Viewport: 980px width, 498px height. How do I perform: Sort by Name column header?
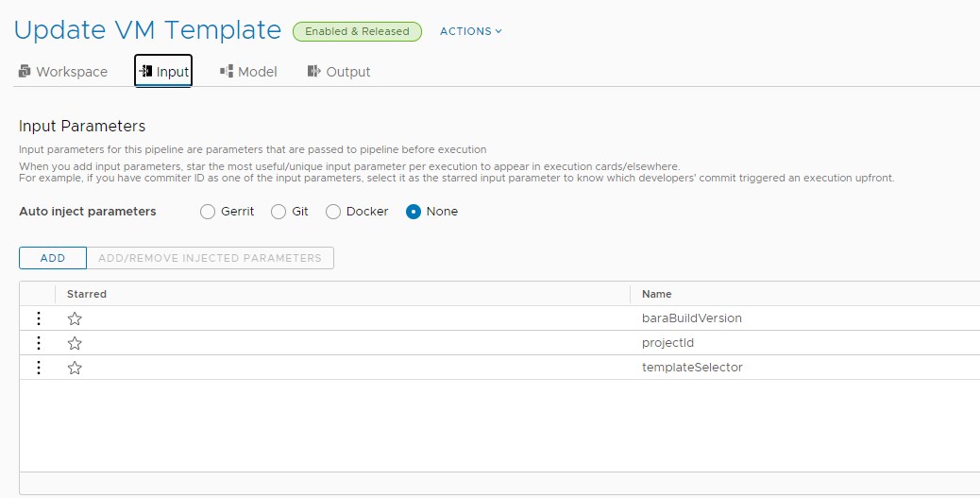[657, 294]
